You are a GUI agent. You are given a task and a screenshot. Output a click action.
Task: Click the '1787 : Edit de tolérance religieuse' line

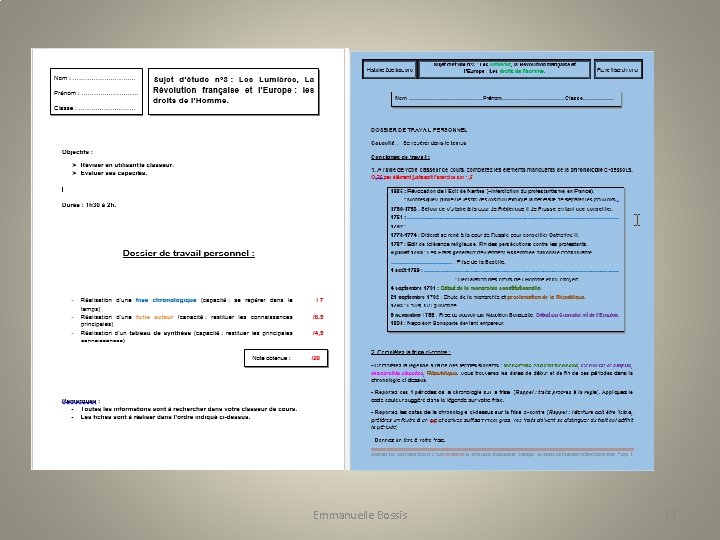tap(489, 244)
